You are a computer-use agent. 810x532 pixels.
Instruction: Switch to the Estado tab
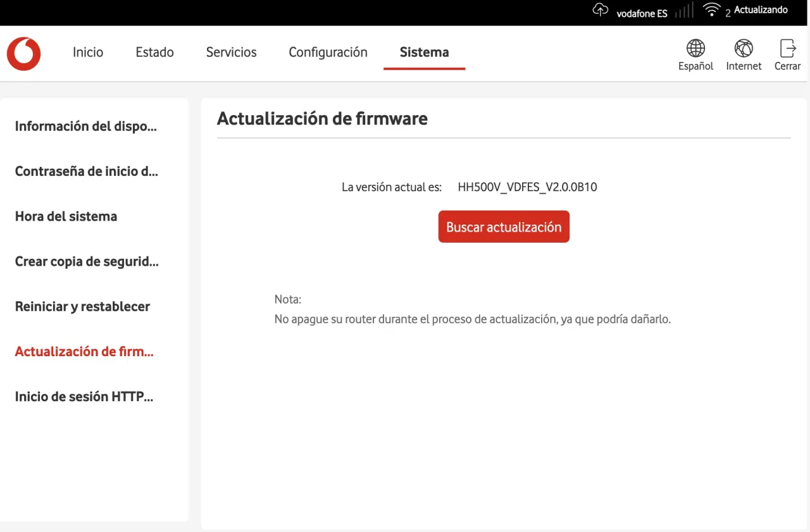coord(154,53)
